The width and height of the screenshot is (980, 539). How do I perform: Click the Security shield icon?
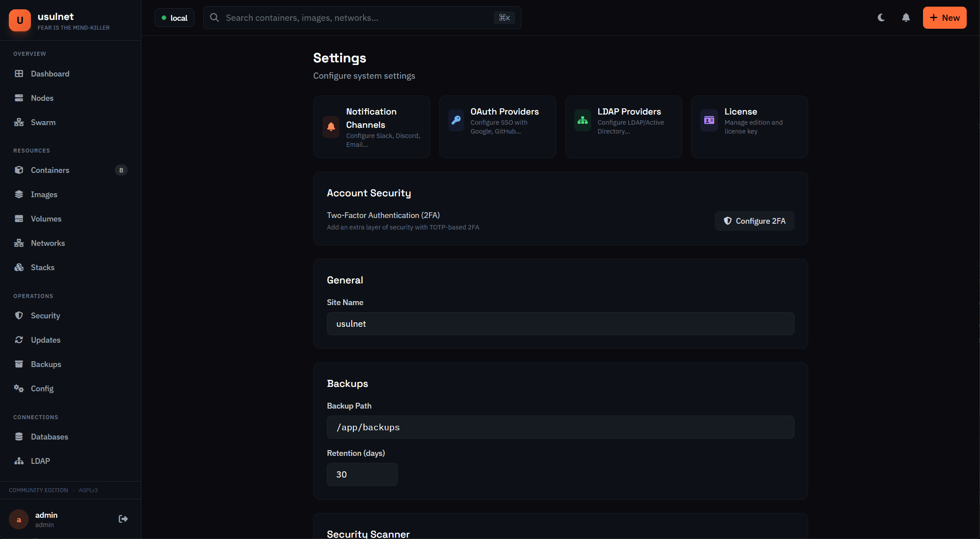(x=19, y=315)
